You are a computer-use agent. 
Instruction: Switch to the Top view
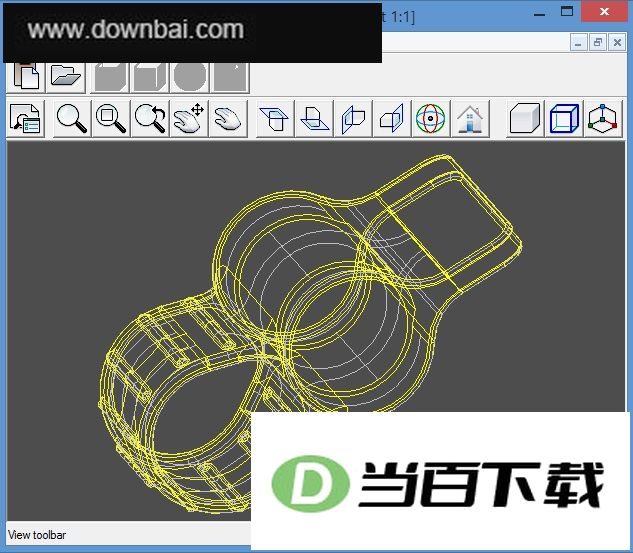(x=275, y=119)
